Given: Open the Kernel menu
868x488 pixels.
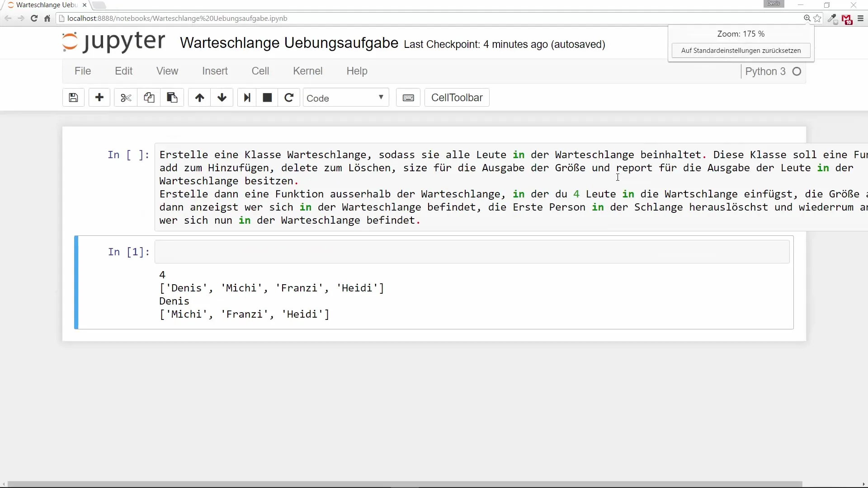Looking at the screenshot, I should click(x=307, y=71).
